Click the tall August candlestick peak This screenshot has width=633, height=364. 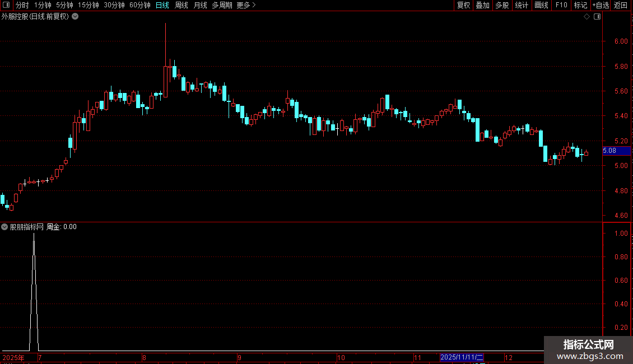pyautogui.click(x=165, y=24)
